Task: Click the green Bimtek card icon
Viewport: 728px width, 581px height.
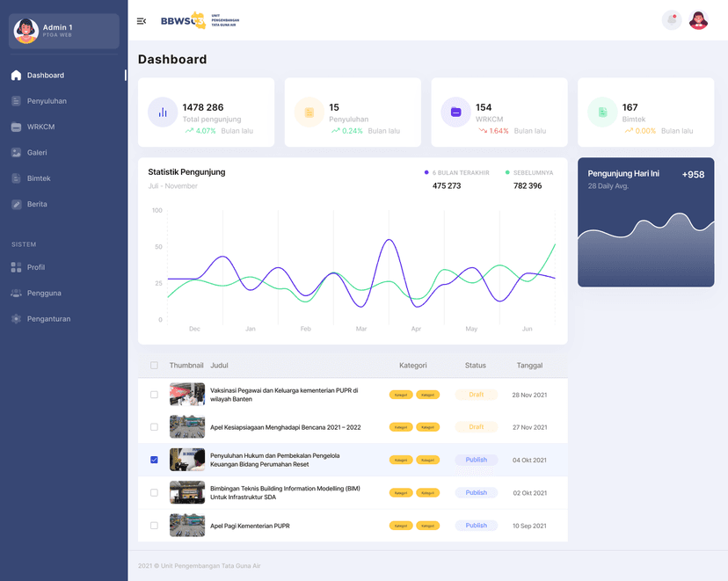Action: tap(602, 113)
